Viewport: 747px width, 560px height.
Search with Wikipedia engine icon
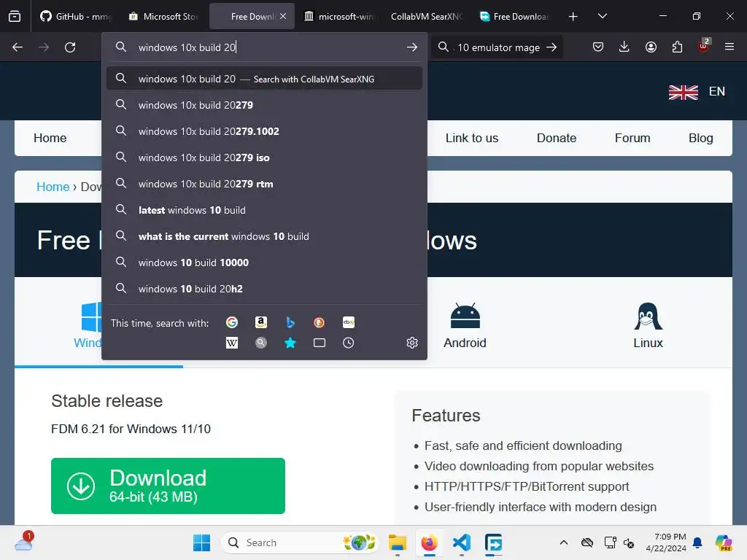[232, 343]
